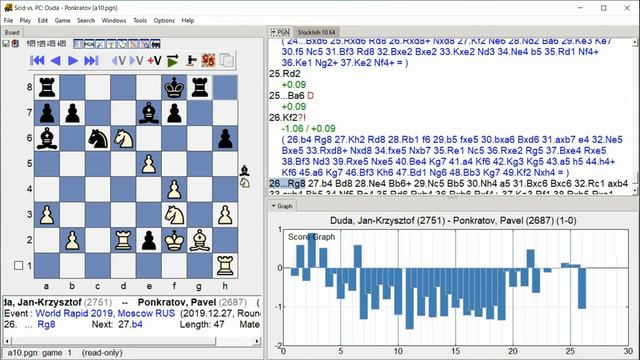Open PGN tab dropdown arrow

point(273,32)
